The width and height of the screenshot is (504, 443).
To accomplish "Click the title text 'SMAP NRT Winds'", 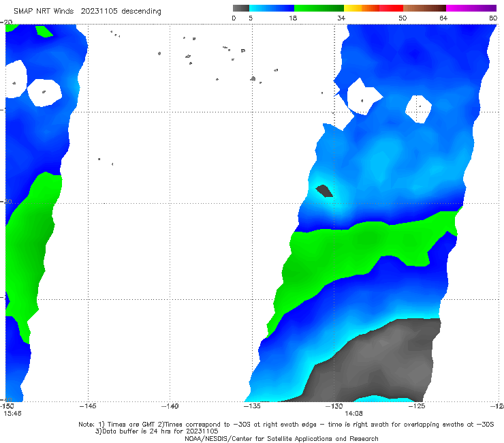I will pos(44,12).
